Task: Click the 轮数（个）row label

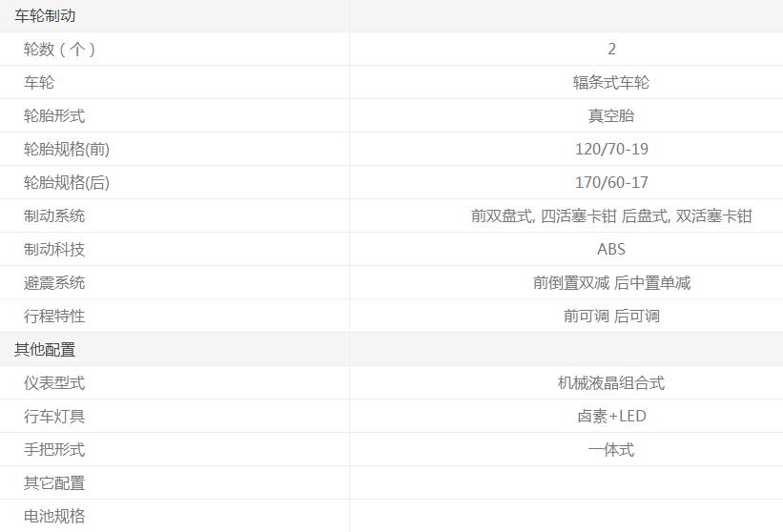Action: [60, 49]
